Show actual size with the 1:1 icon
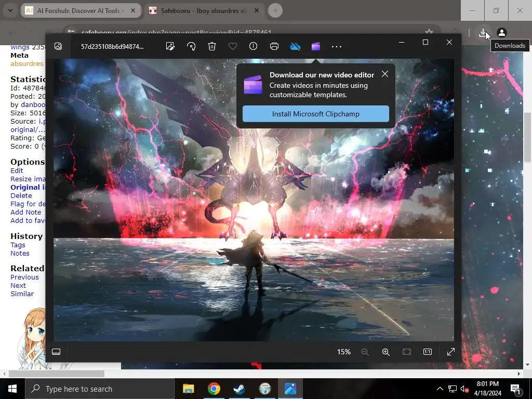532x399 pixels. (428, 352)
